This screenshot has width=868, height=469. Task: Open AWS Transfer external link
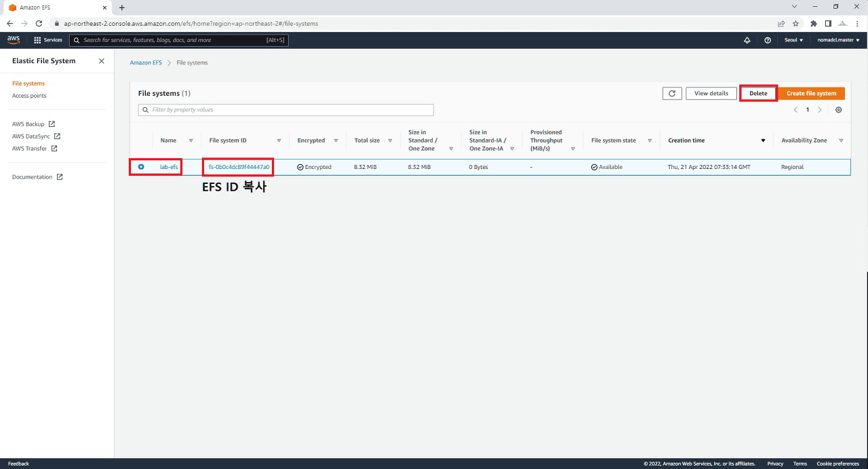tap(35, 149)
